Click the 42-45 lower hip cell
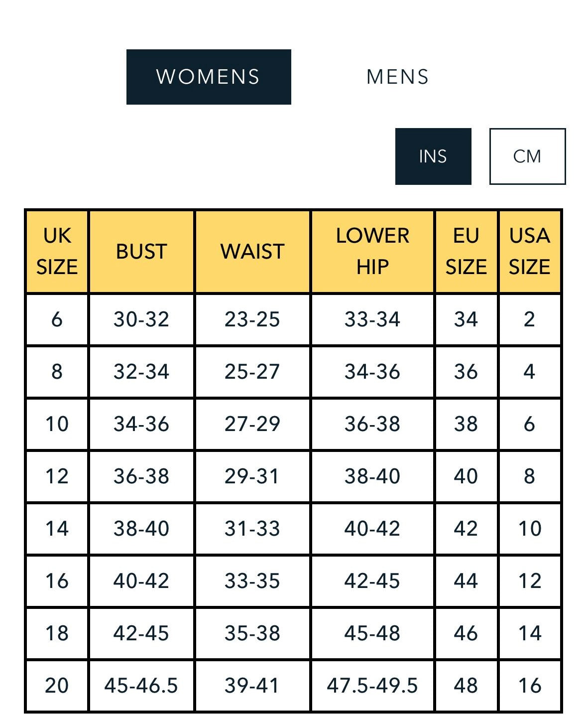This screenshot has width=587, height=728. (x=372, y=581)
